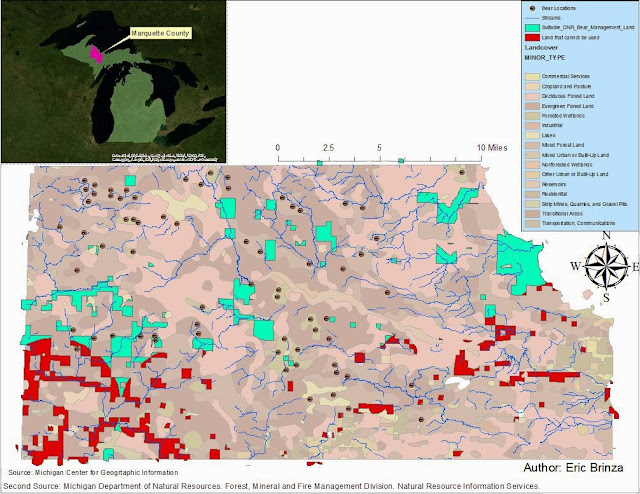Image resolution: width=640 pixels, height=494 pixels.
Task: Click the 'Mixed Urban or Built-Up Land' label
Action: [575, 155]
